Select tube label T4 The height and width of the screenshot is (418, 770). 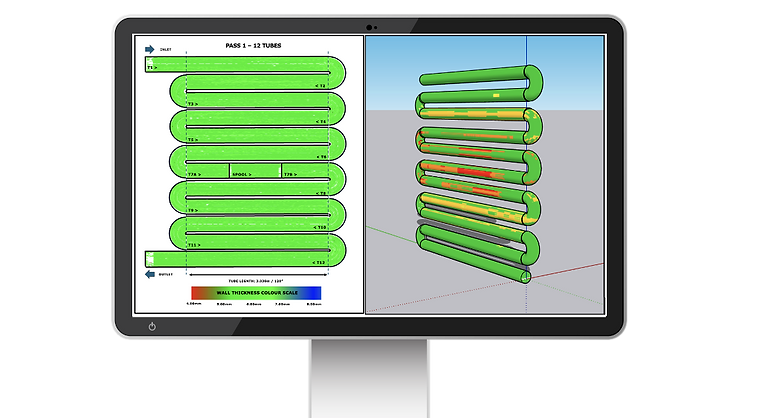pos(321,121)
